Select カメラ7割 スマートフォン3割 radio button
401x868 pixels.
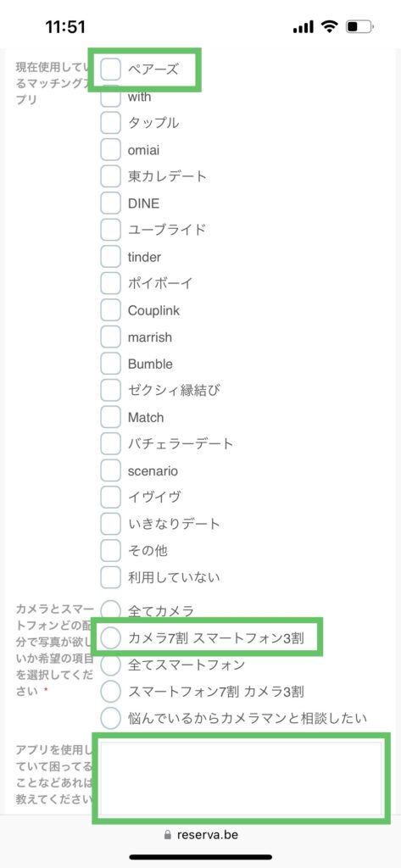[x=111, y=638]
